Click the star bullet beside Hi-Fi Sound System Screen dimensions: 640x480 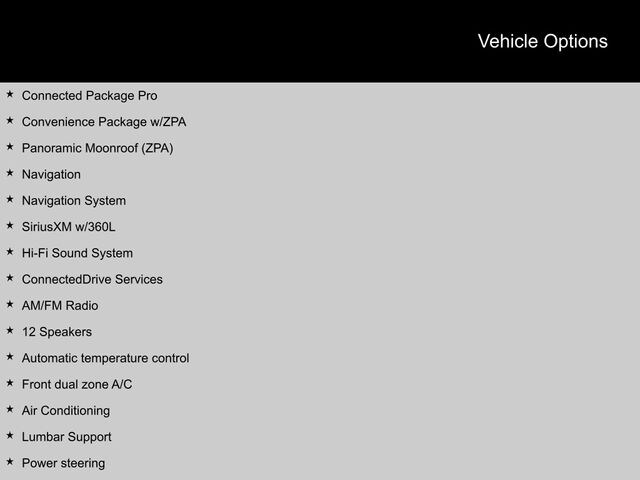9,252
